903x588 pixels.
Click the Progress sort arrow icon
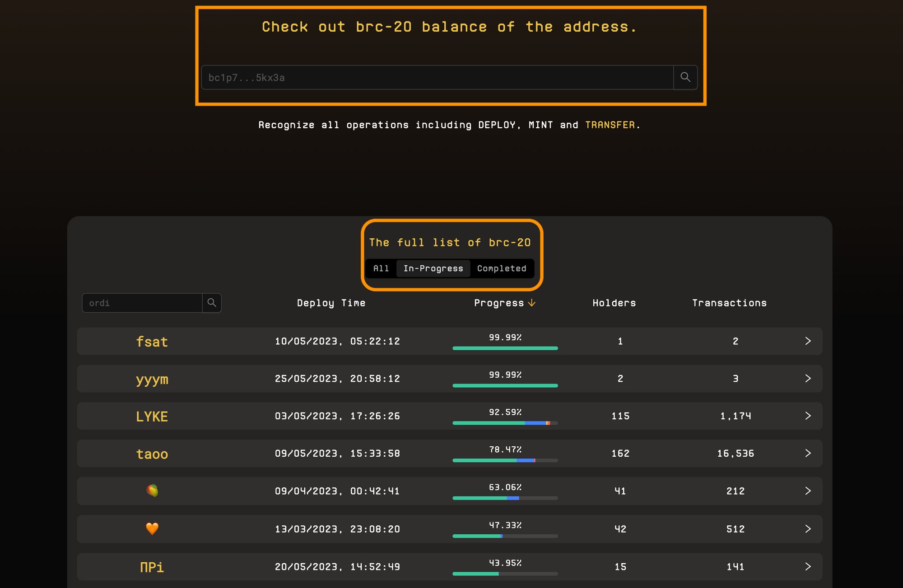coord(531,303)
